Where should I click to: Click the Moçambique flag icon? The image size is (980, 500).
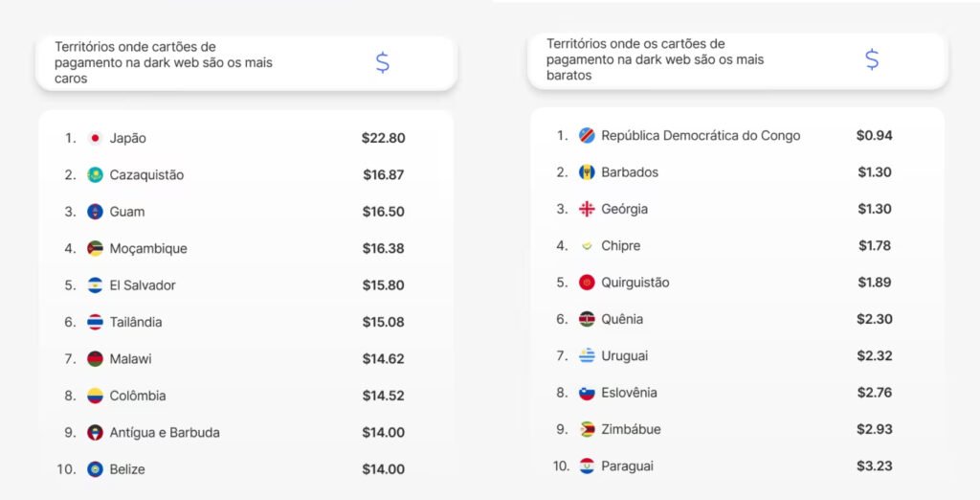(x=95, y=249)
